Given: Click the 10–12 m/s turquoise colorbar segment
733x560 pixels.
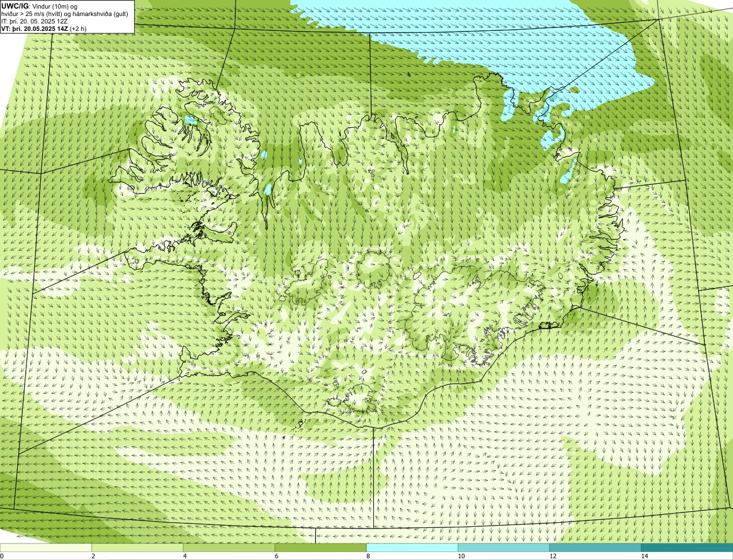Looking at the screenshot, I should point(504,547).
